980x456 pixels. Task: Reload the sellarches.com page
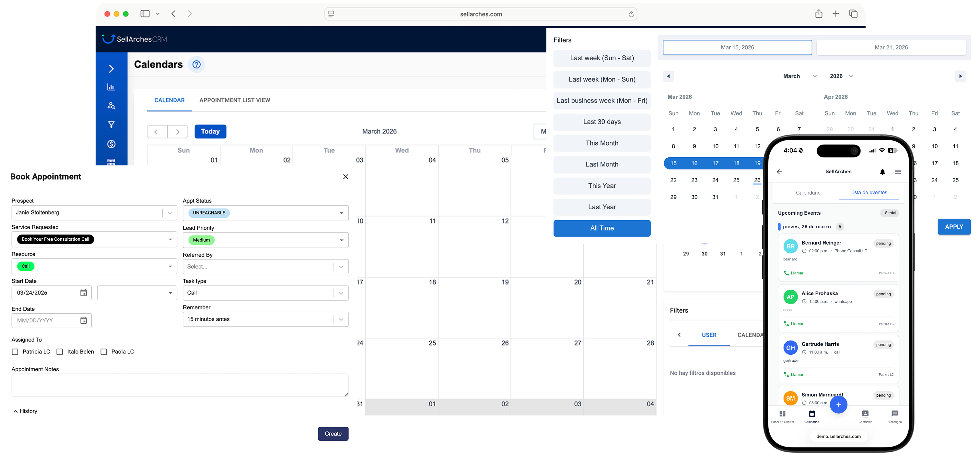(631, 14)
